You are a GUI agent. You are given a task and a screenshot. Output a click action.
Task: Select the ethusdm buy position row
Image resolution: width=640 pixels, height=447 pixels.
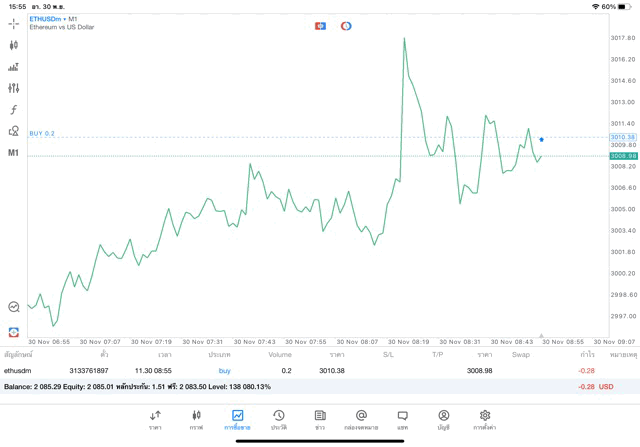[x=300, y=370]
